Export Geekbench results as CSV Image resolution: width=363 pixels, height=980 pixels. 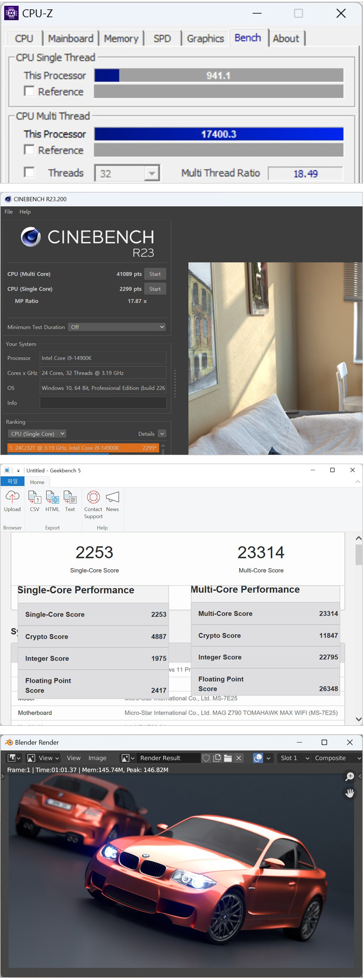35,501
